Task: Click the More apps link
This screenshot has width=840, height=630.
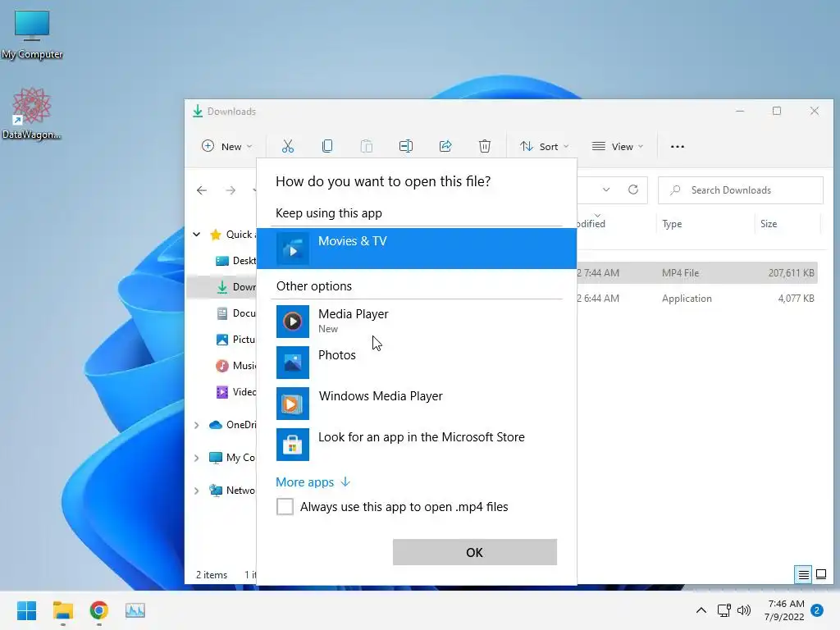Action: click(x=313, y=482)
